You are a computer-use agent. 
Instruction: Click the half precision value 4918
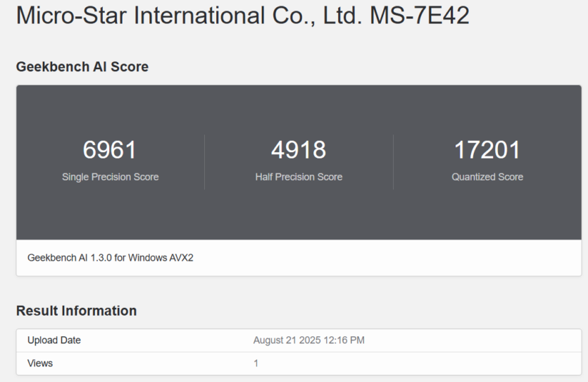pos(299,149)
